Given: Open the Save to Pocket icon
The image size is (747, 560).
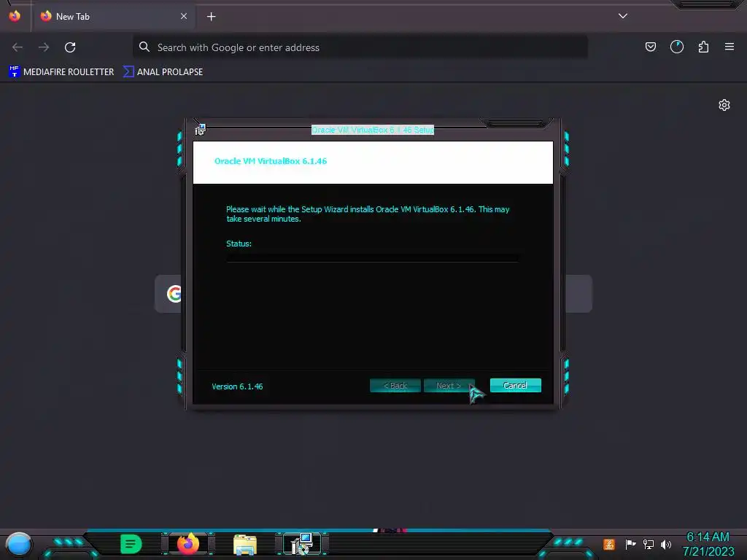Looking at the screenshot, I should click(650, 47).
